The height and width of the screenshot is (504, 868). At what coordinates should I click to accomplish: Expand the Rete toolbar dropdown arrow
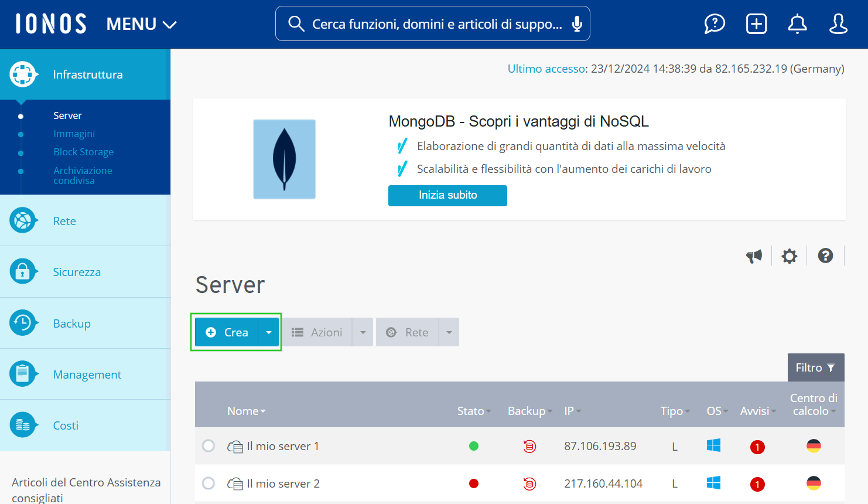pos(449,332)
